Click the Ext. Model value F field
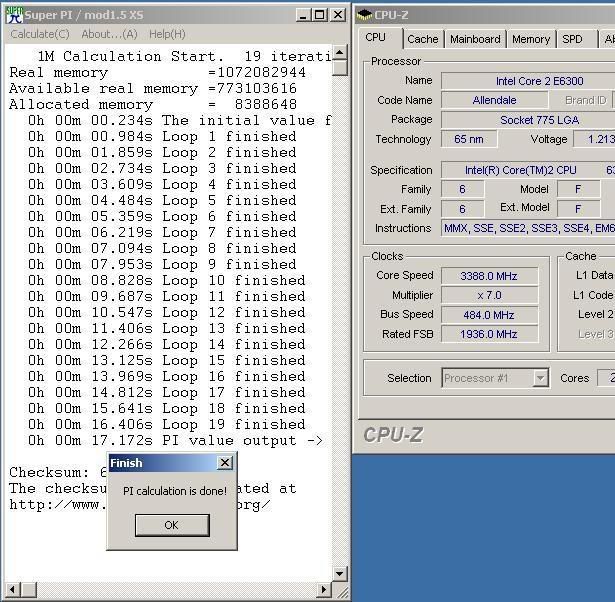The height and width of the screenshot is (602, 615). pyautogui.click(x=578, y=209)
